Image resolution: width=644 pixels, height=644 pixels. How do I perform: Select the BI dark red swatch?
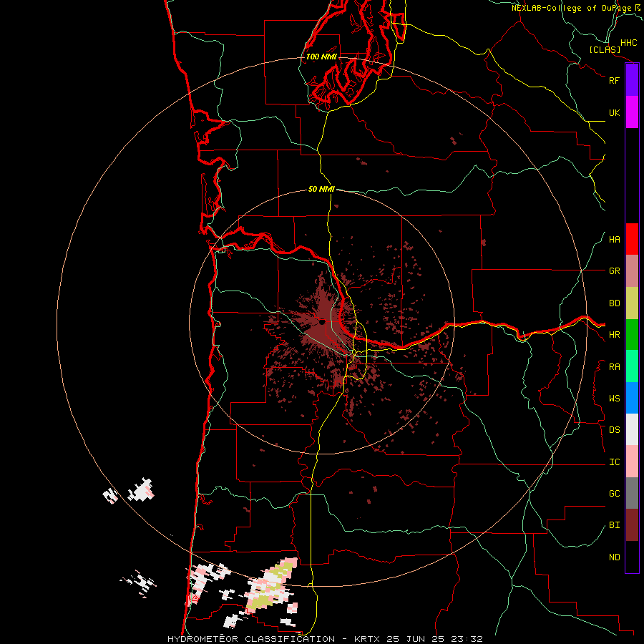[632, 525]
